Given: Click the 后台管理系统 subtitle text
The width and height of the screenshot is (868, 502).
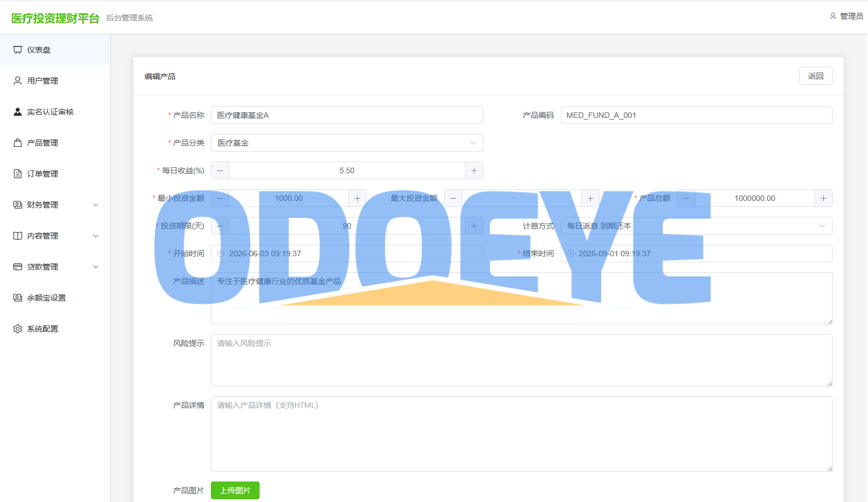Looking at the screenshot, I should pyautogui.click(x=130, y=18).
